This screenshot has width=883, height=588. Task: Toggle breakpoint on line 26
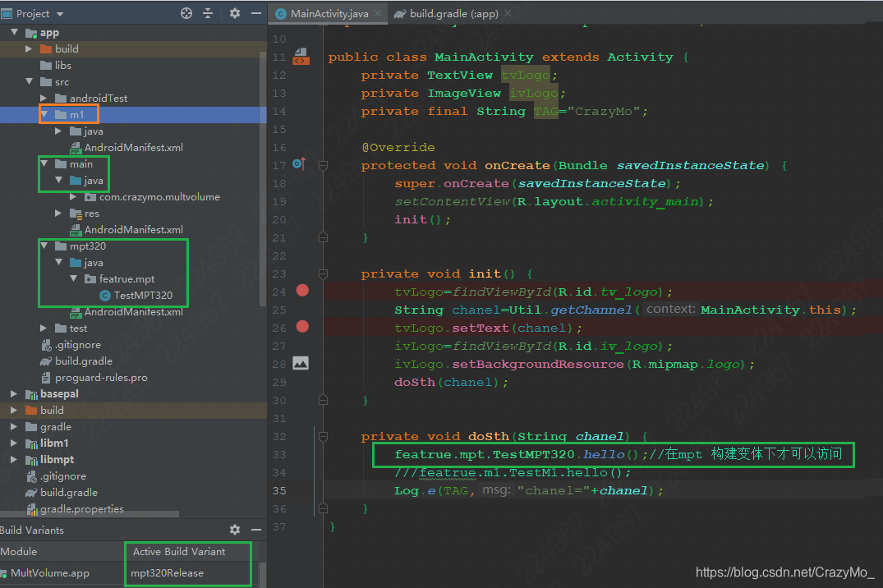pyautogui.click(x=302, y=327)
